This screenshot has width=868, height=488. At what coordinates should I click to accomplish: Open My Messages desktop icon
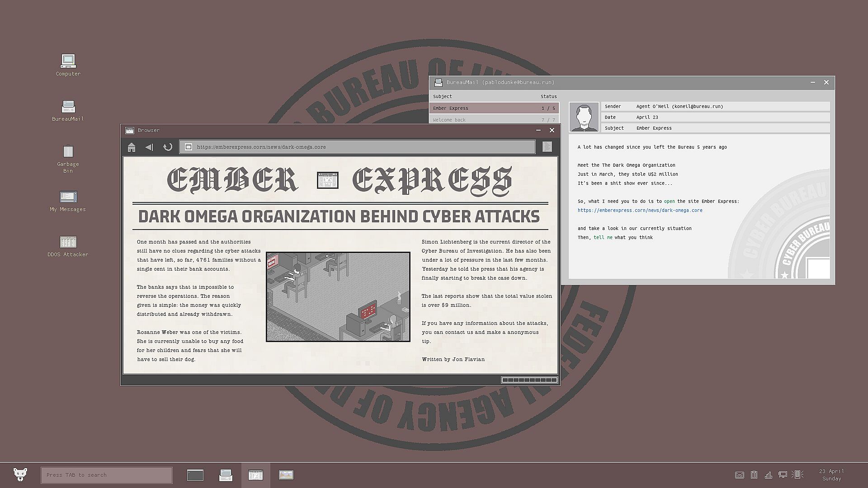point(68,197)
